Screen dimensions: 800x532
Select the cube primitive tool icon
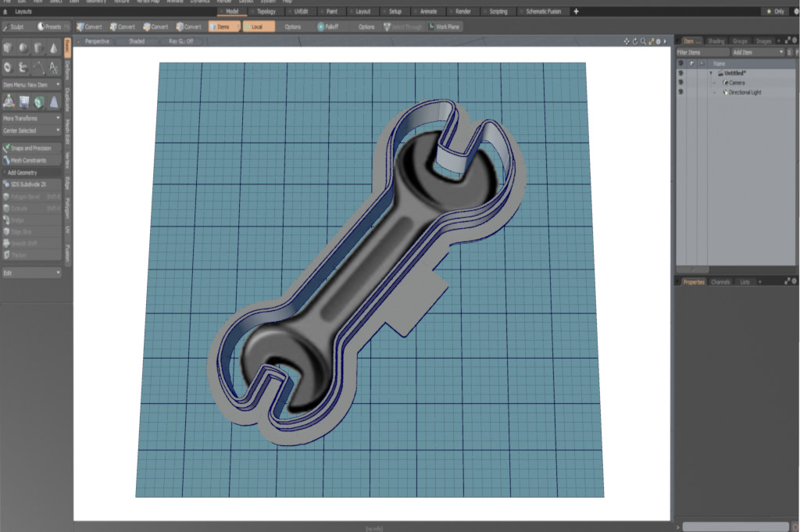point(9,48)
